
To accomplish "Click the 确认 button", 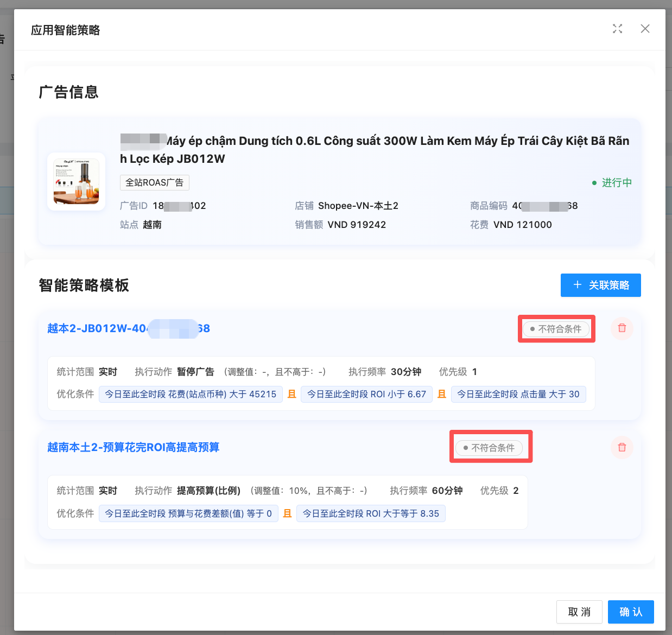I will pos(631,612).
